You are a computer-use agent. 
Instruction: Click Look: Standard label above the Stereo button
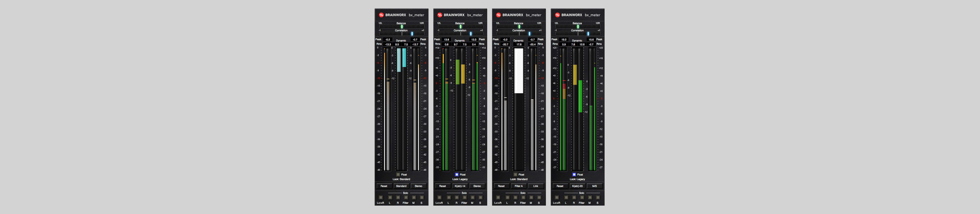(x=401, y=179)
